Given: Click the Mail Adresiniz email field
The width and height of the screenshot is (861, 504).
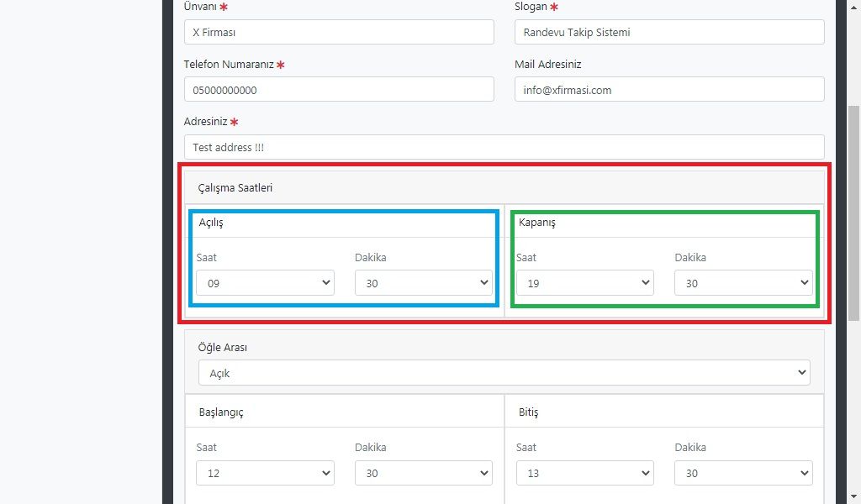Looking at the screenshot, I should point(668,90).
